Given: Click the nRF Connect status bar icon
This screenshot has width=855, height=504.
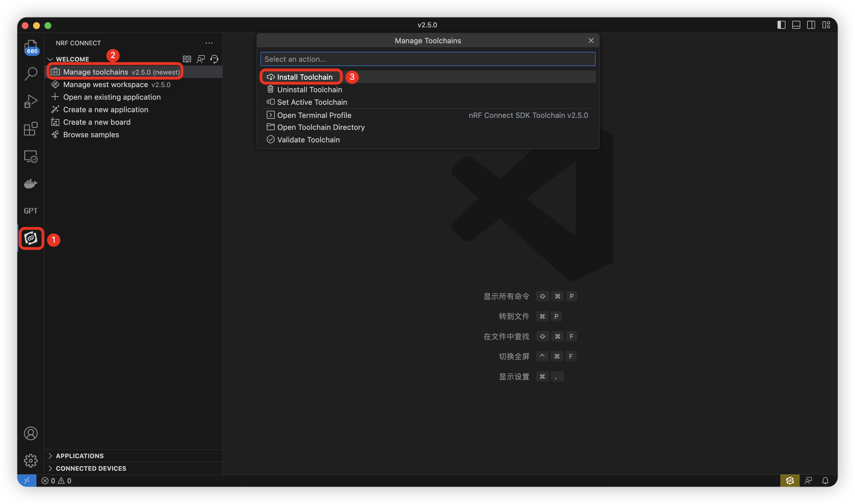Looking at the screenshot, I should 790,481.
